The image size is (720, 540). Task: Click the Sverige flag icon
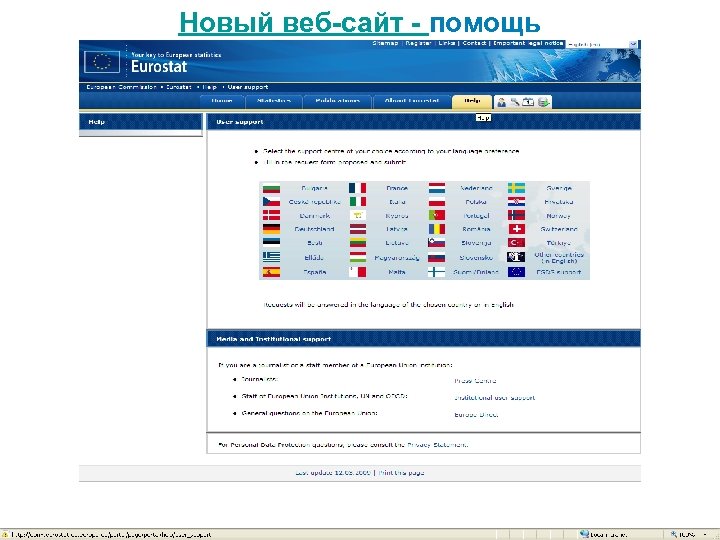click(x=516, y=188)
